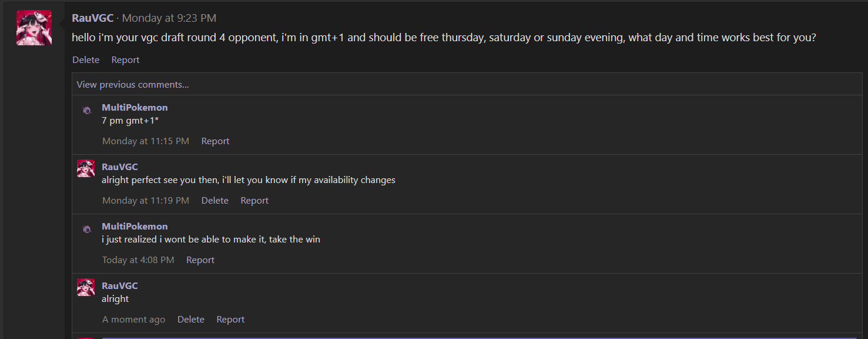Report the final 'alright' comment
The image size is (868, 339).
tap(230, 320)
